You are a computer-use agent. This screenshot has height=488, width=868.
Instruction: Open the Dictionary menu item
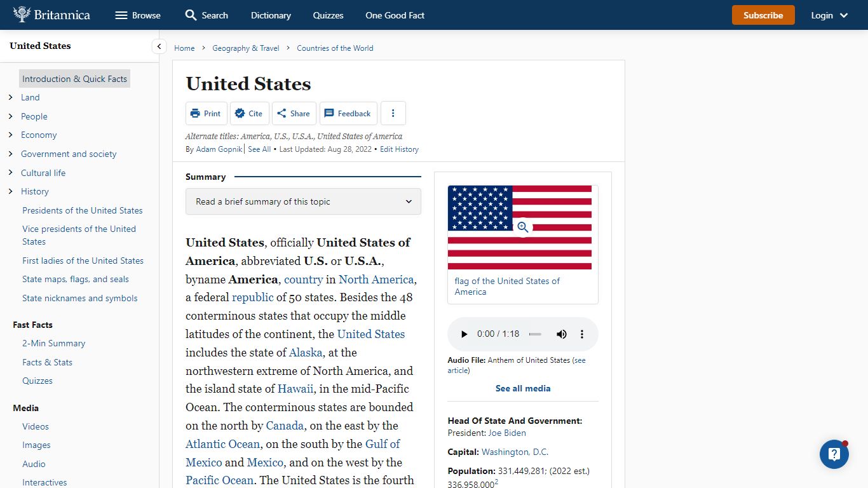(271, 15)
